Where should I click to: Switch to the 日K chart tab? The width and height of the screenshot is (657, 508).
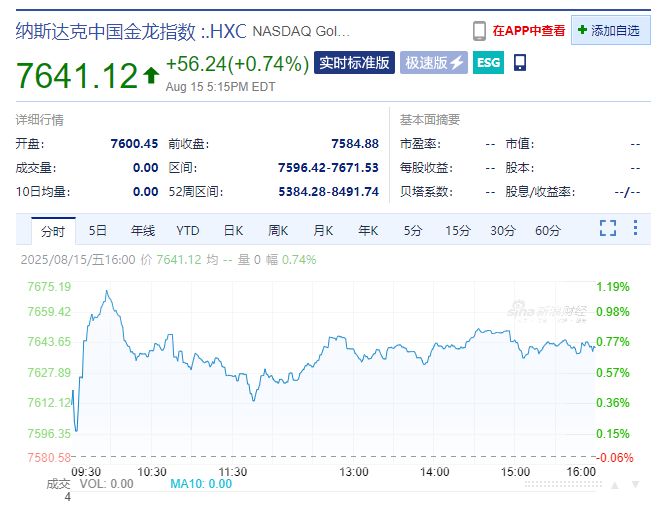pos(233,231)
